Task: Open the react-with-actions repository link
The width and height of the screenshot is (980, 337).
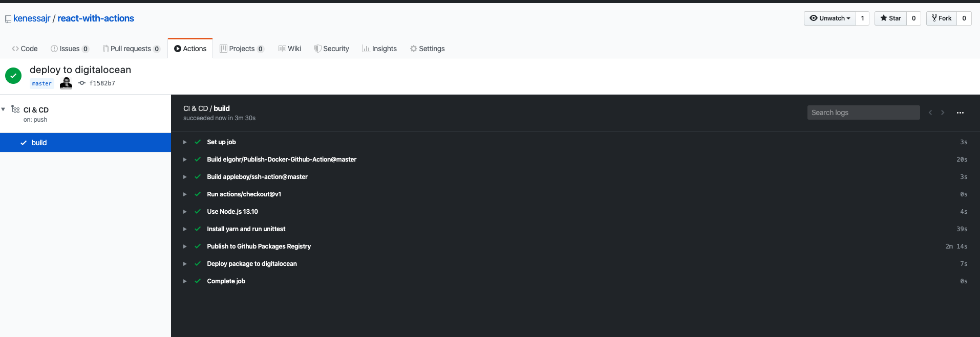Action: (x=96, y=18)
